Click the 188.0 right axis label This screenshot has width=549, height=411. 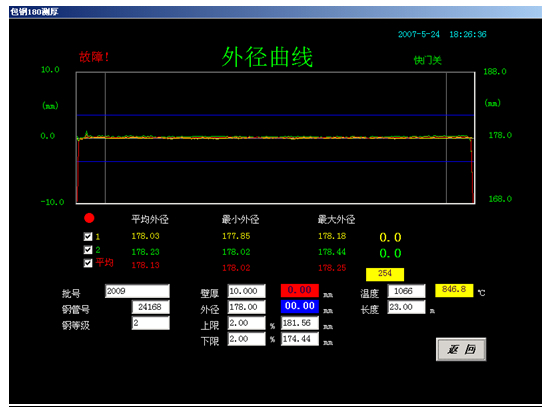click(495, 72)
